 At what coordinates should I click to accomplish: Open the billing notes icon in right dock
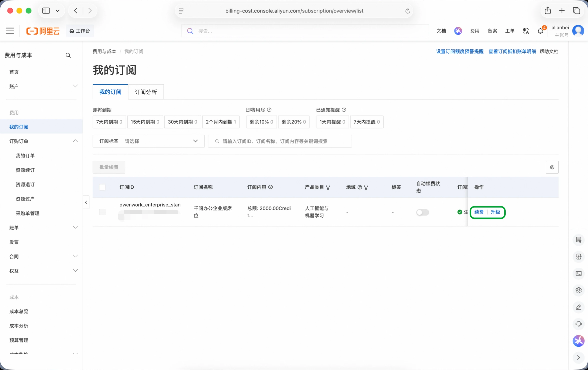(x=578, y=240)
